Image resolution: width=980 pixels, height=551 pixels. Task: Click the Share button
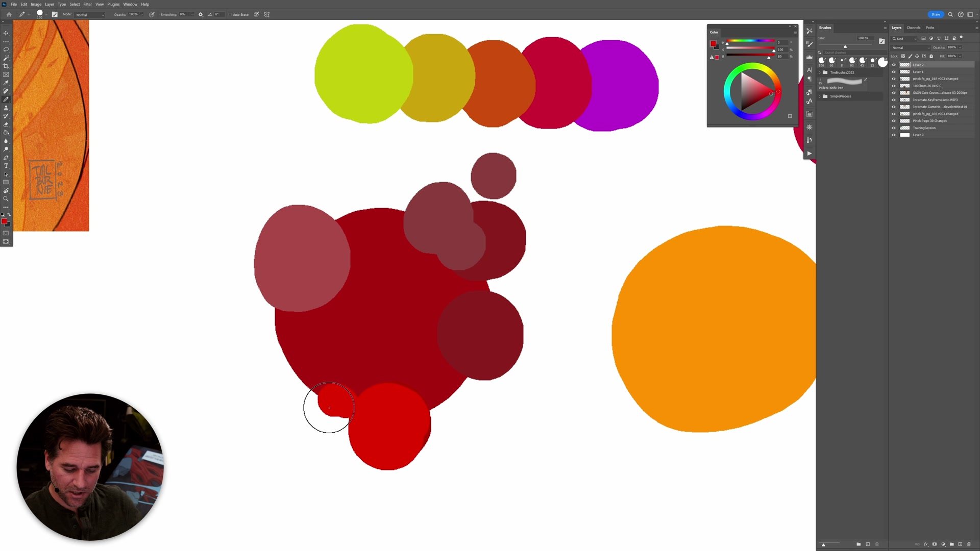[935, 14]
